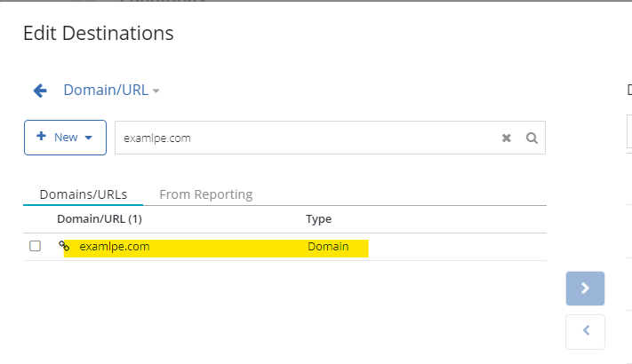The height and width of the screenshot is (364, 632).
Task: Switch to the Domains/URLs tab
Action: [x=84, y=194]
